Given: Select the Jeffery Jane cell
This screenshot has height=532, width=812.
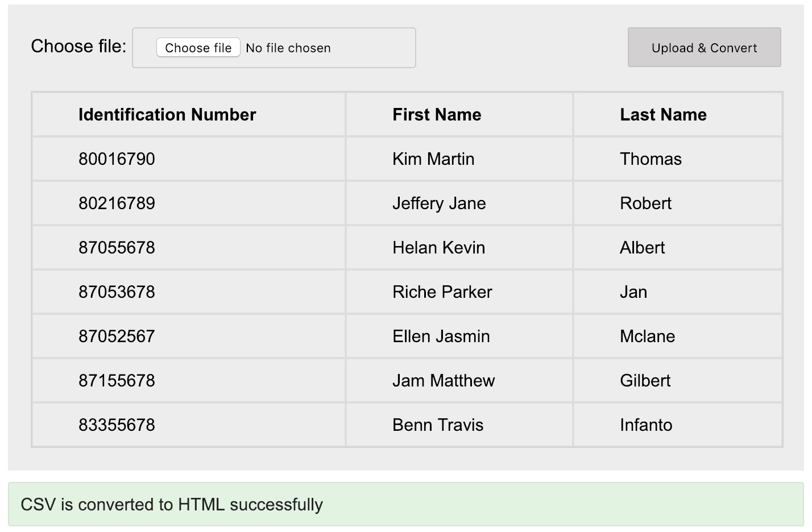Looking at the screenshot, I should (x=439, y=203).
